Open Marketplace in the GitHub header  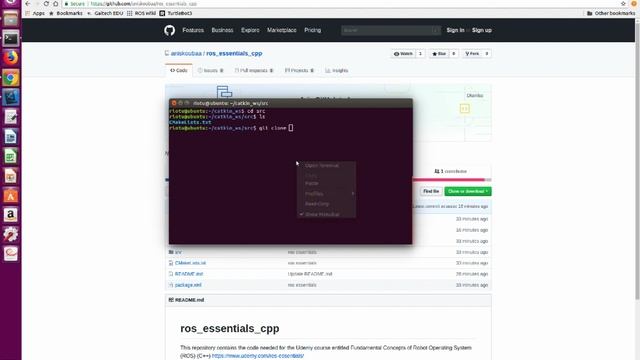[282, 30]
